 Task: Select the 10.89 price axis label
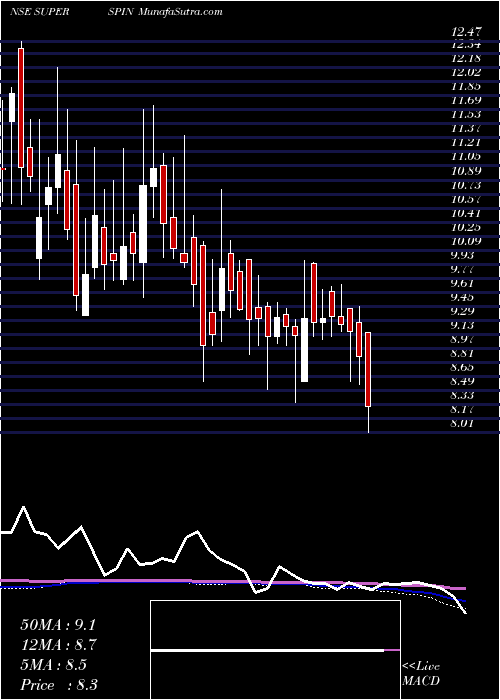tap(467, 171)
